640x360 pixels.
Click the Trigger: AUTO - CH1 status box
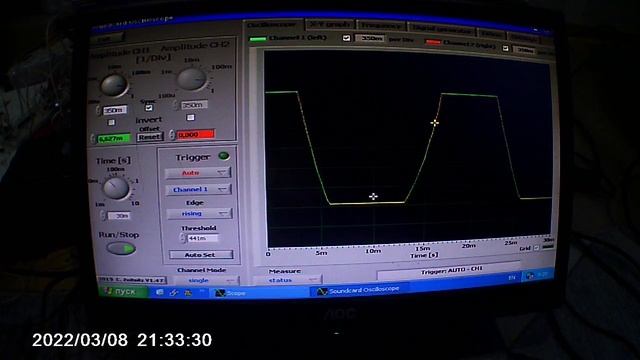tap(449, 271)
